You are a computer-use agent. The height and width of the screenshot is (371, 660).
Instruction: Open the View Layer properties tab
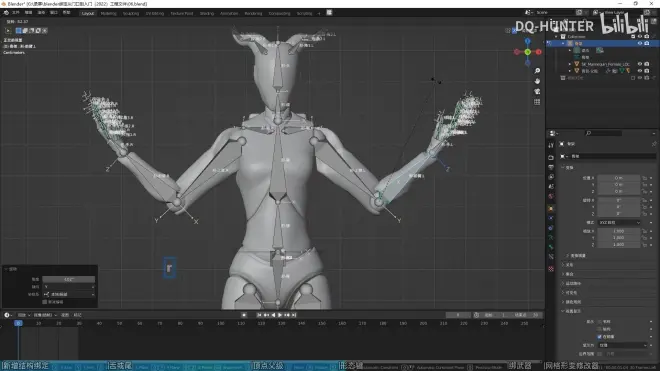[551, 177]
